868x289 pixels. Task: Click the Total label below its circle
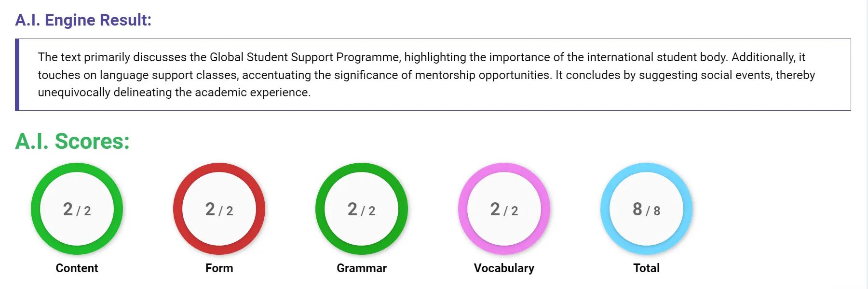coord(646,268)
